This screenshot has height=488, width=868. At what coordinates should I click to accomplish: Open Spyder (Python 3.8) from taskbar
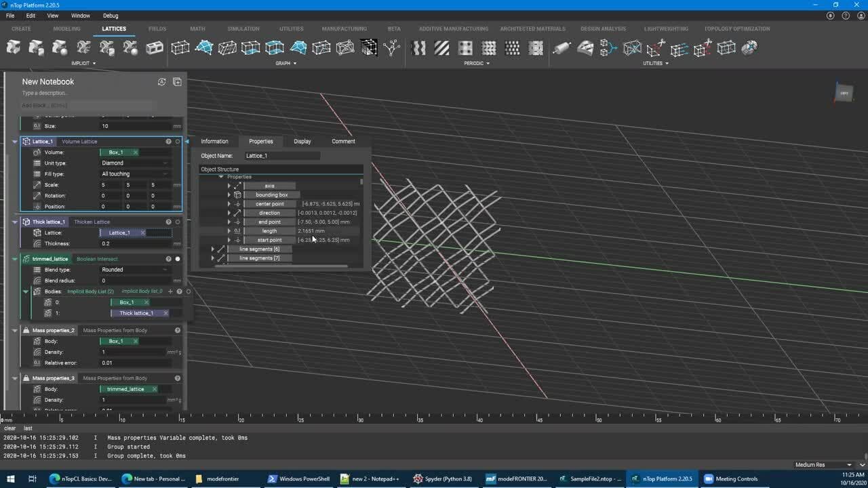pos(443,479)
